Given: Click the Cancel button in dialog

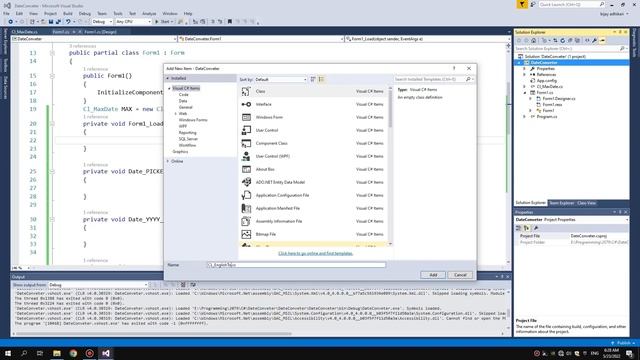Looking at the screenshot, I should (460, 275).
